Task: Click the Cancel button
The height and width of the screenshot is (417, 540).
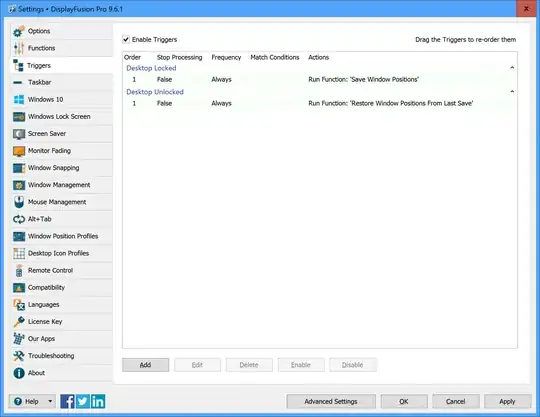Action: [x=456, y=402]
